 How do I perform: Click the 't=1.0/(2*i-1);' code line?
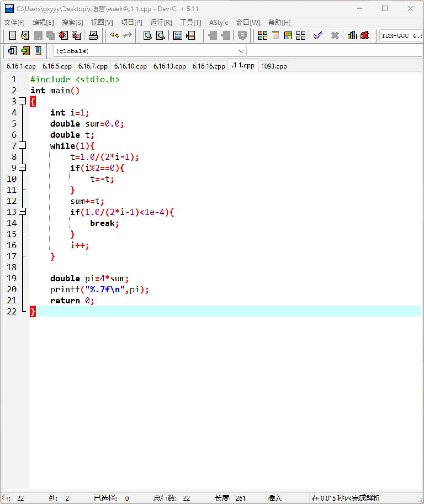(104, 157)
